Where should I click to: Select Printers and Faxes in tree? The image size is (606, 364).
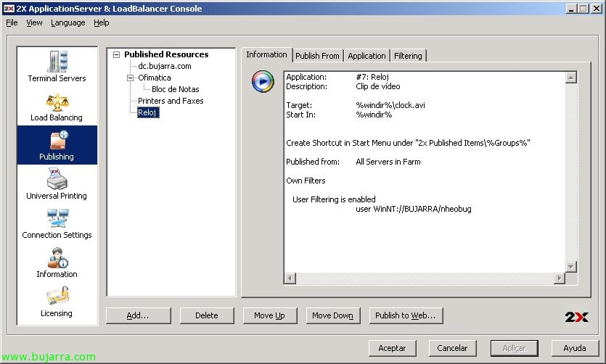point(171,101)
